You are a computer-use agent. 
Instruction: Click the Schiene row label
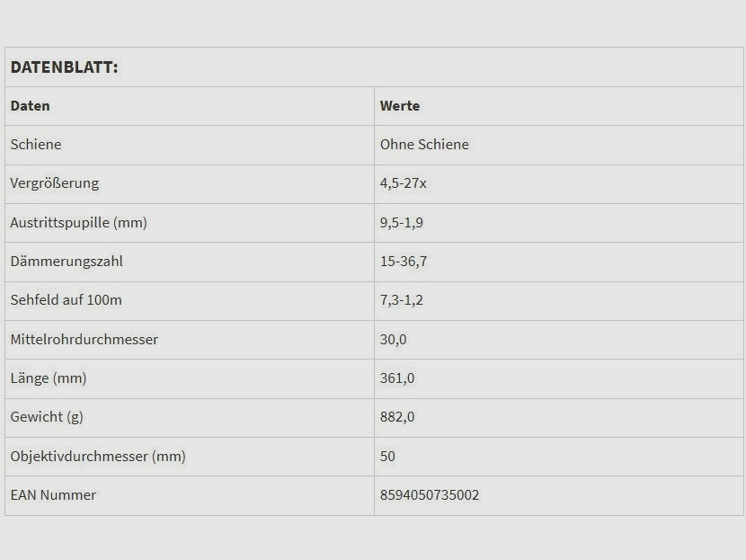tap(36, 145)
